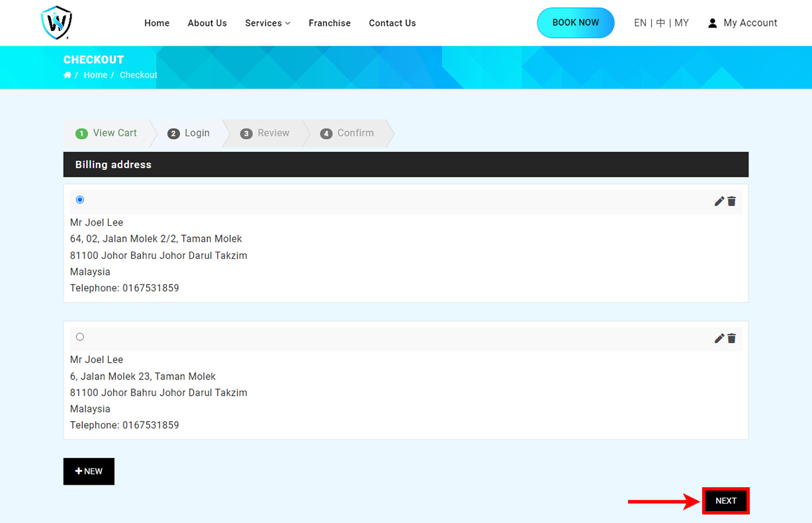Image resolution: width=812 pixels, height=523 pixels.
Task: Select the second billing address radio button
Action: (x=80, y=337)
